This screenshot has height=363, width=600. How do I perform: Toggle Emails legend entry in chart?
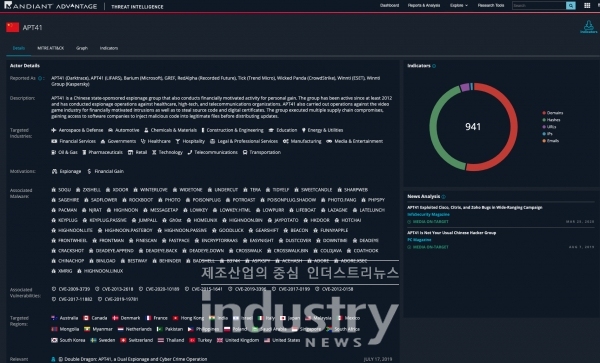coord(551,140)
